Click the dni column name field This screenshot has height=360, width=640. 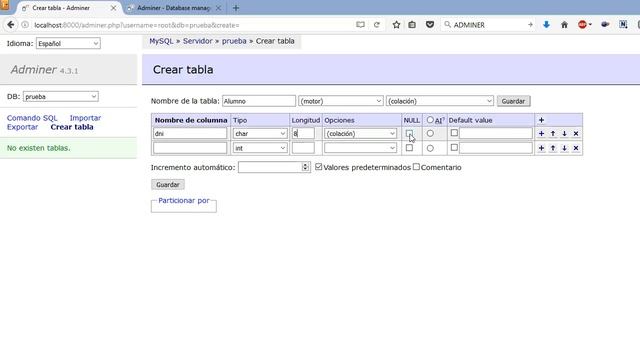(190, 133)
